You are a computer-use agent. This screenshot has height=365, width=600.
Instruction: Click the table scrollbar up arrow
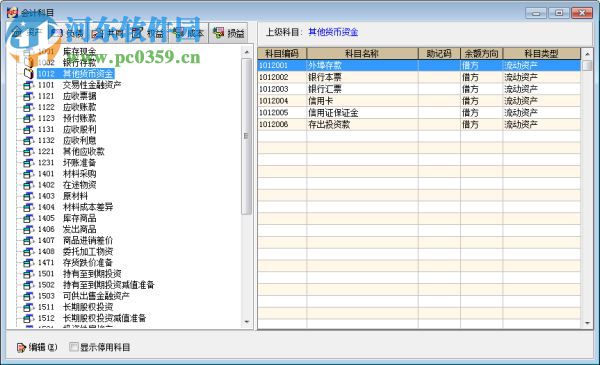click(x=587, y=54)
